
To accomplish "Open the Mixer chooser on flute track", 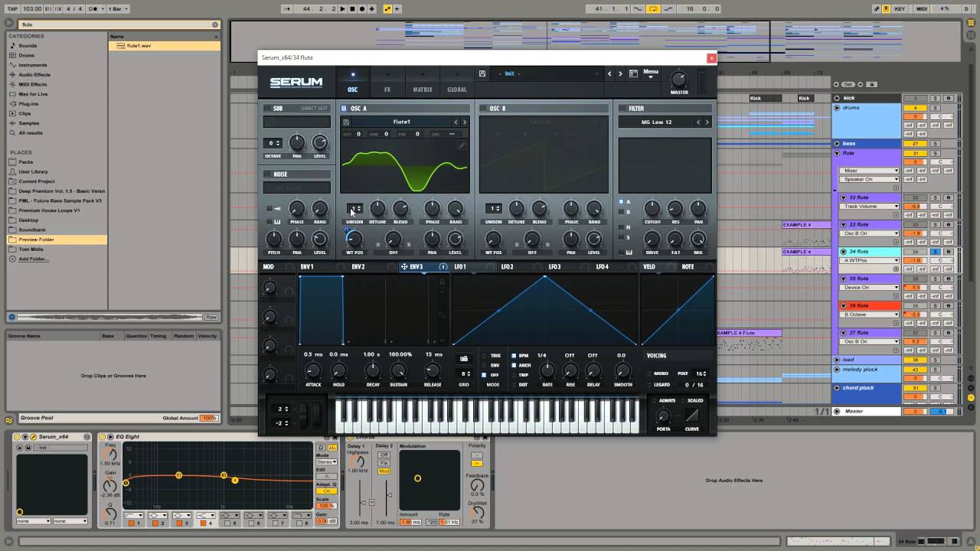I will [869, 171].
